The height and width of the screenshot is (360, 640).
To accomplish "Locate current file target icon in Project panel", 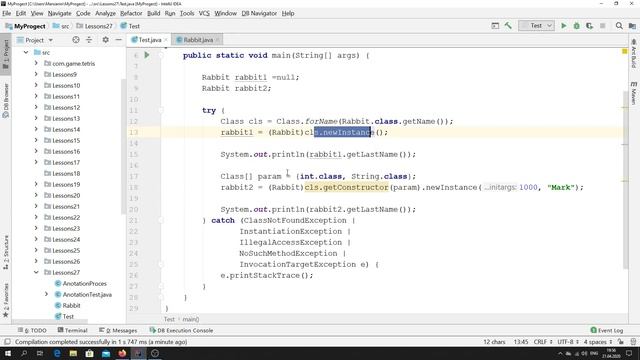I will coord(76,40).
